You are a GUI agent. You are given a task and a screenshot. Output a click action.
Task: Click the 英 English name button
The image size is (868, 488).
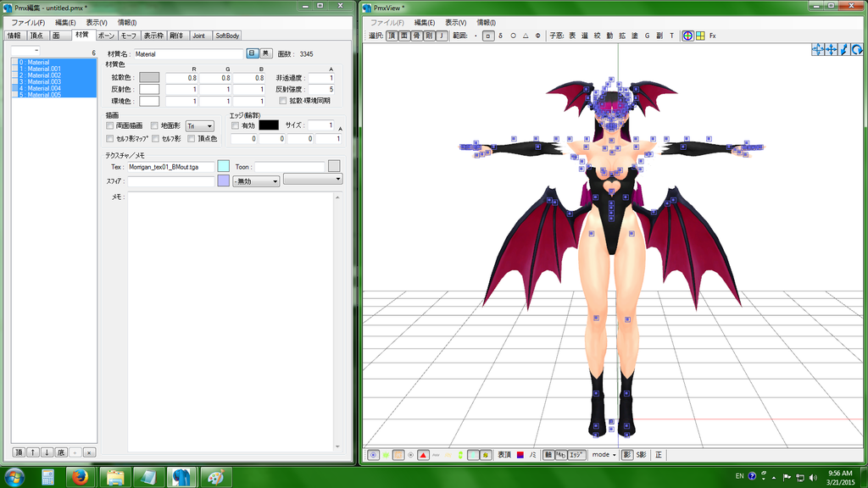[266, 53]
